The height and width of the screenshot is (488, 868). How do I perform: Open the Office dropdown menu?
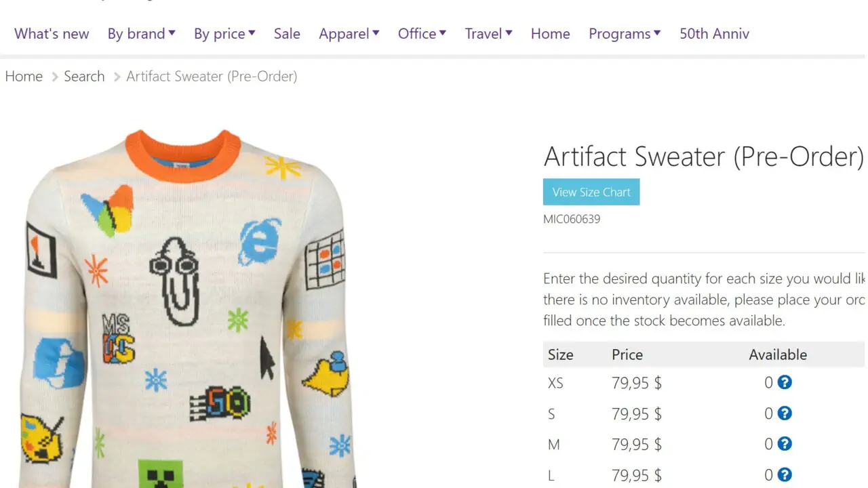[422, 34]
